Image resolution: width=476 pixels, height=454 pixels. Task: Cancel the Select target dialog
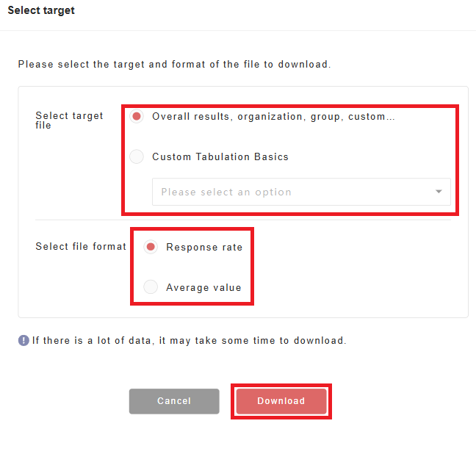point(174,401)
